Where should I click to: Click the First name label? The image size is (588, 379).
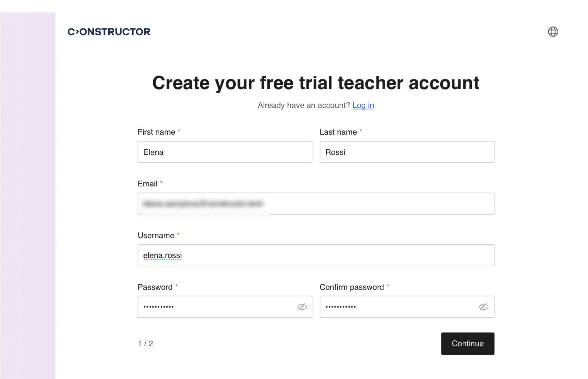[156, 132]
